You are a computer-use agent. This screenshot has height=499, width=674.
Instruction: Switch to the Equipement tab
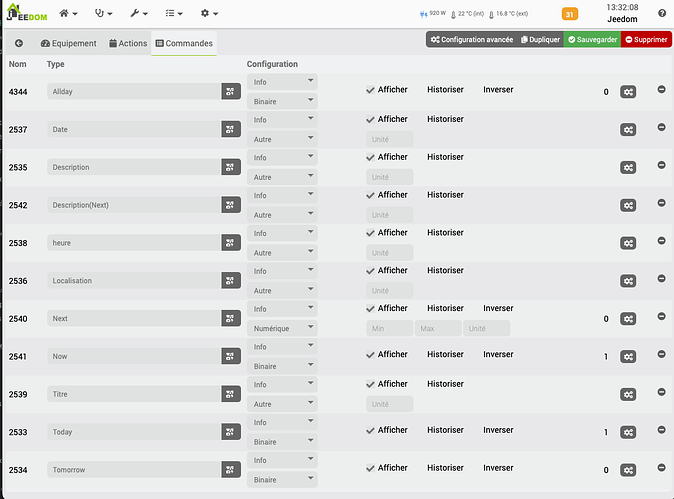(69, 43)
